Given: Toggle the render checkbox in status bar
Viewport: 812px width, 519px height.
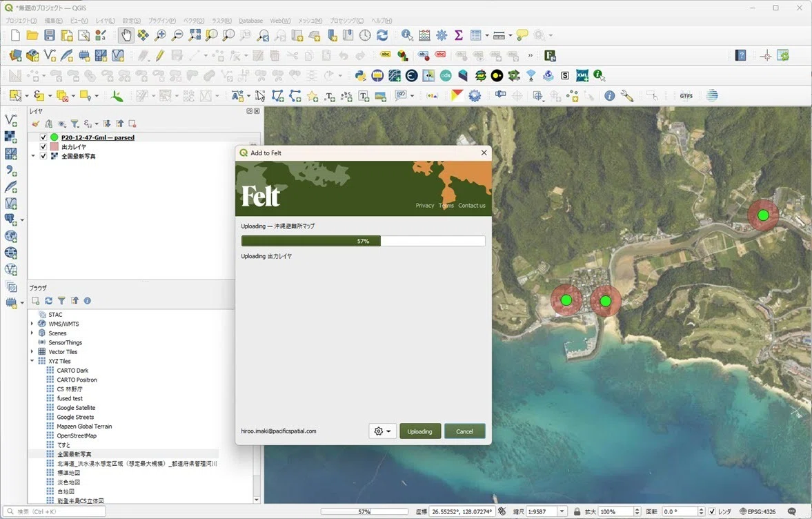Looking at the screenshot, I should 712,511.
